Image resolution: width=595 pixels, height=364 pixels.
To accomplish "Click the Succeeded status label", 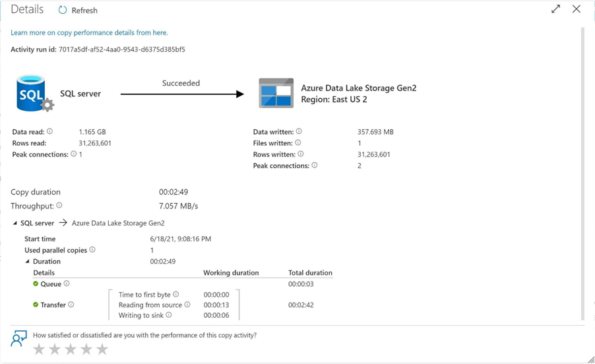I will pyautogui.click(x=181, y=83).
